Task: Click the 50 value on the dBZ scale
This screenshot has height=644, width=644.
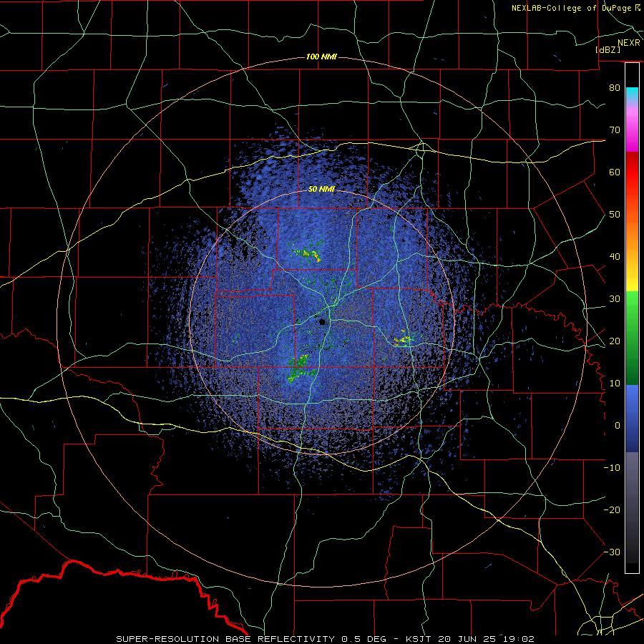Action: pyautogui.click(x=615, y=215)
